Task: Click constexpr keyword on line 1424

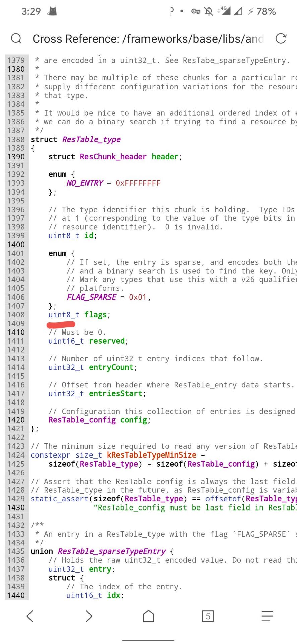Action: tap(51, 455)
